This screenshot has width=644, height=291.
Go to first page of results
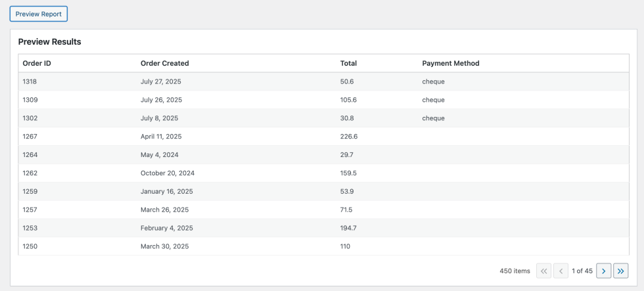click(544, 271)
